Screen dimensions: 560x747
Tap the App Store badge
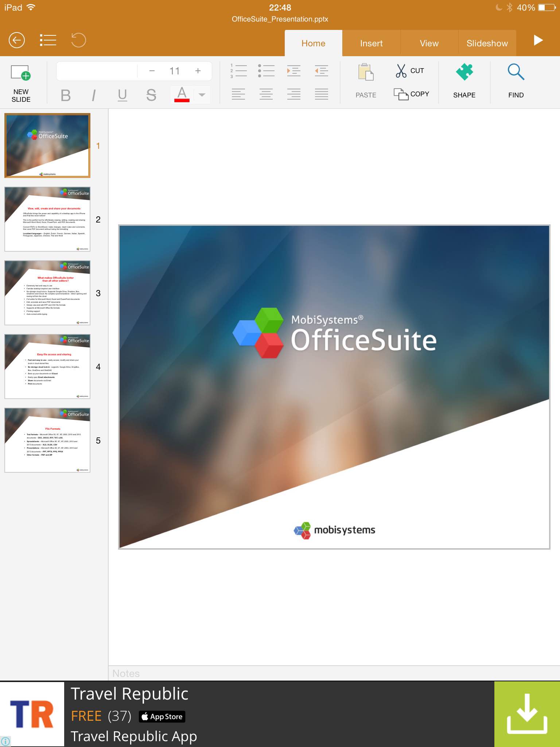[x=162, y=717]
